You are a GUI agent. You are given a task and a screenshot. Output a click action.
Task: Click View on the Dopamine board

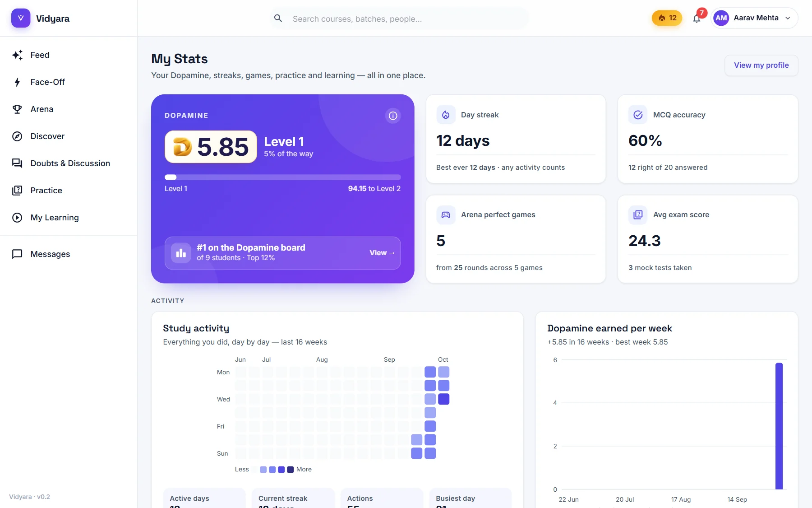(x=382, y=253)
